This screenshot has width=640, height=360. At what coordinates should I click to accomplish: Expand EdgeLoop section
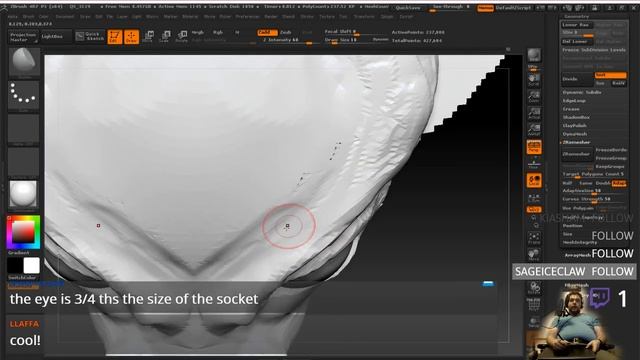[x=574, y=100]
